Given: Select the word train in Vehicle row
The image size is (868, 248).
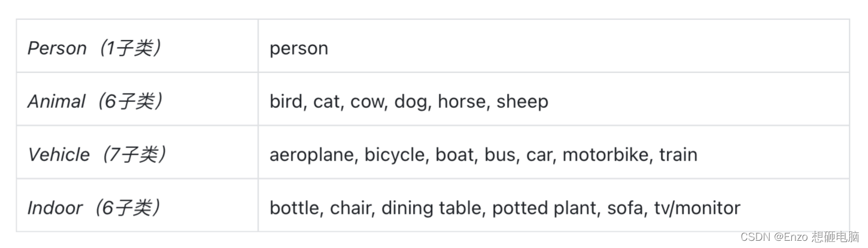Looking at the screenshot, I should coord(678,155).
